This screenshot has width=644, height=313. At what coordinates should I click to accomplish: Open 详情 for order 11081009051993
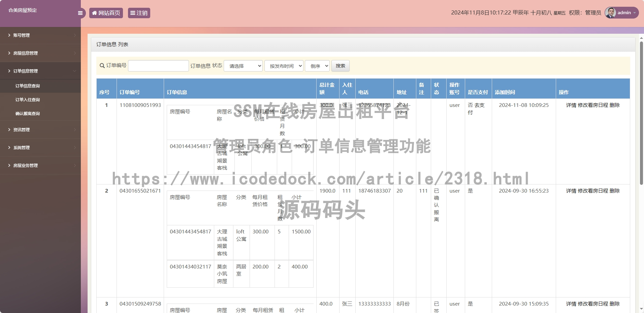point(571,105)
